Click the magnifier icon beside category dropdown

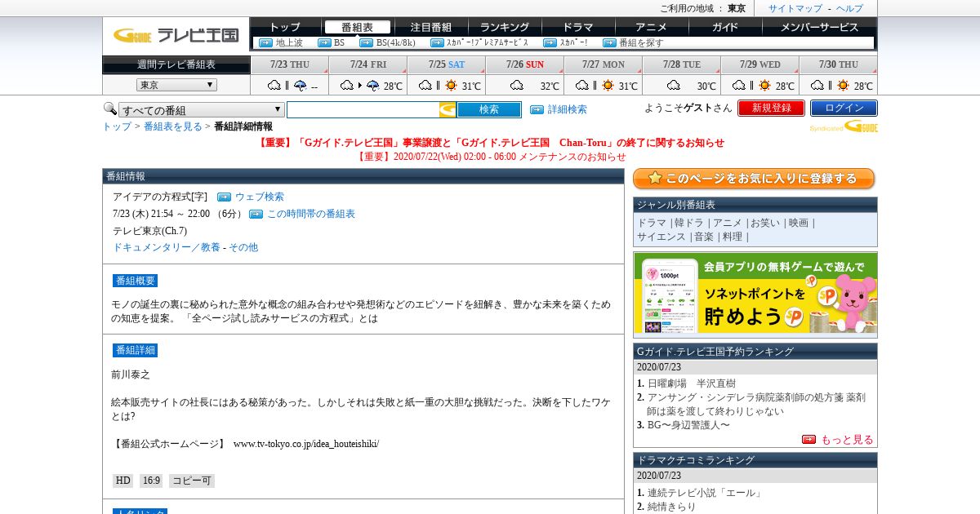[109, 109]
